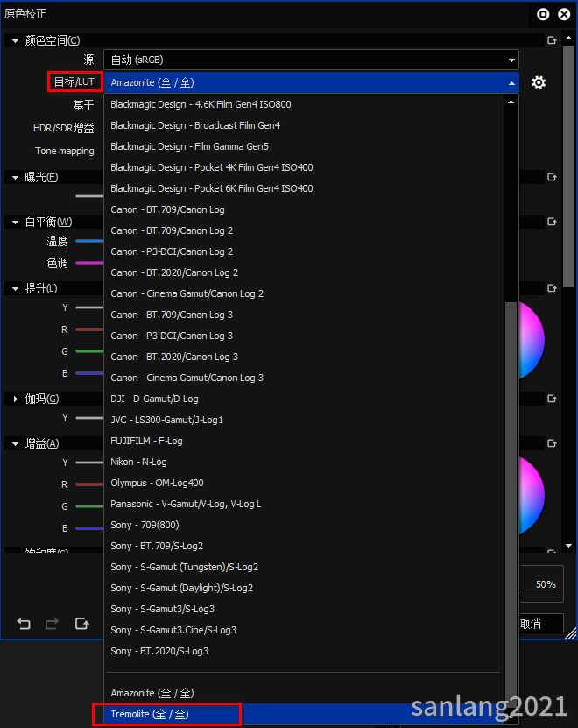Click reset icon for 提升 section

(552, 288)
